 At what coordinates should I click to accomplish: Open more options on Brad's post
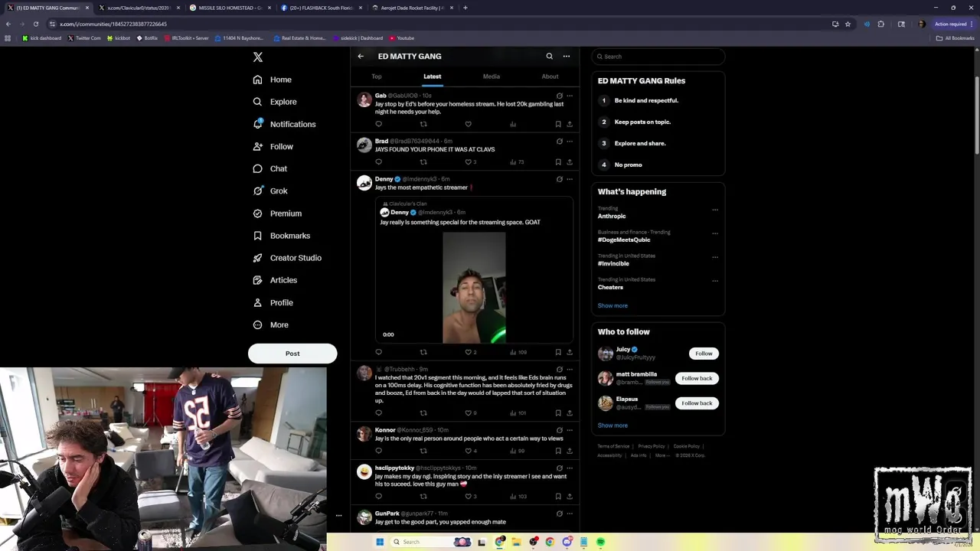(x=569, y=142)
